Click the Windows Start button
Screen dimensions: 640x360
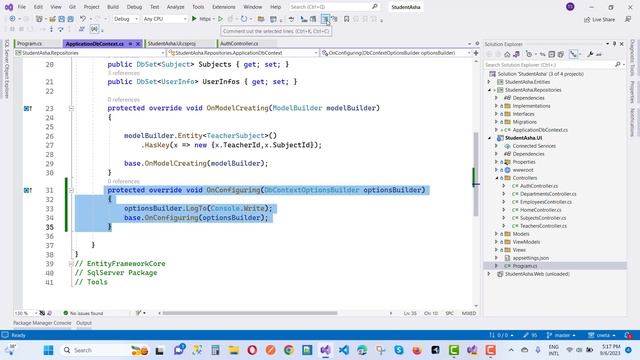(x=49, y=350)
